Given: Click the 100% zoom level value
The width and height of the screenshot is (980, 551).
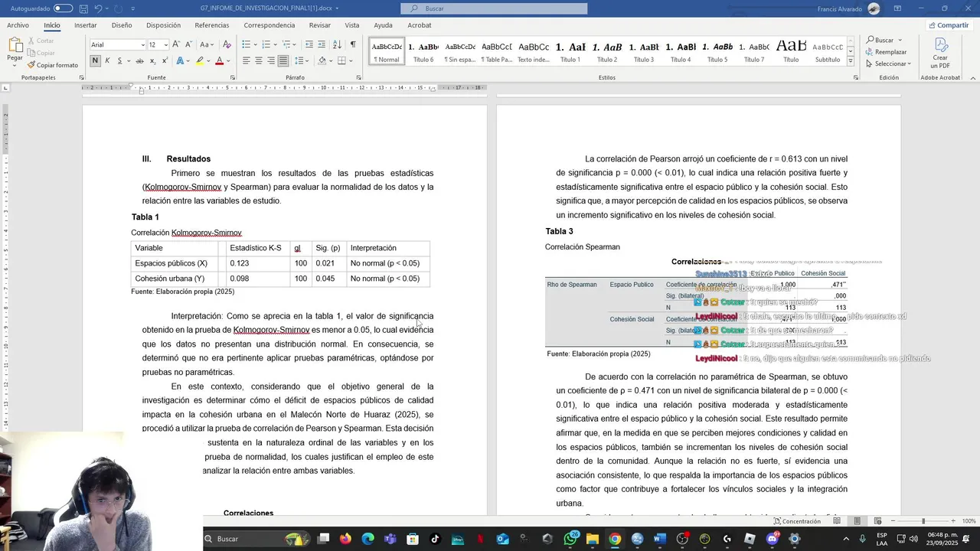Looking at the screenshot, I should pyautogui.click(x=969, y=521).
